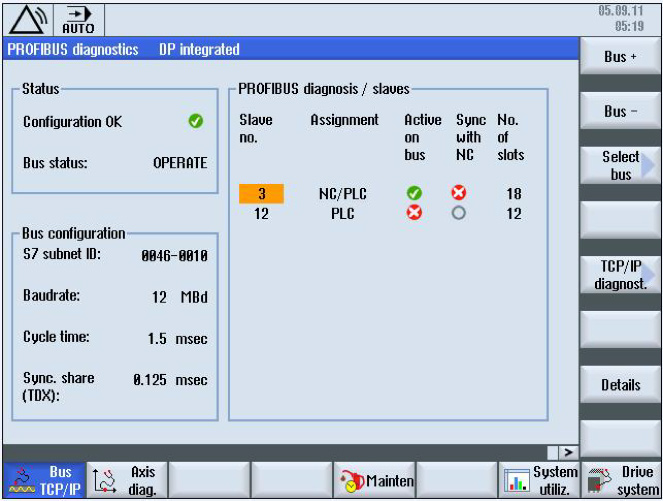The width and height of the screenshot is (663, 501).
Task: Click red Sync with NC icon for slave 3
Action: click(x=459, y=193)
